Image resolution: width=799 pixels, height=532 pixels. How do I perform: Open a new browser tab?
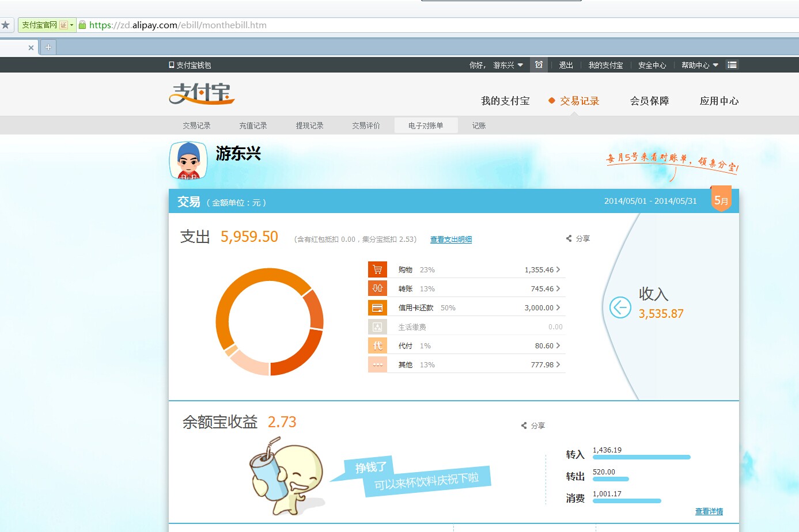coord(48,47)
